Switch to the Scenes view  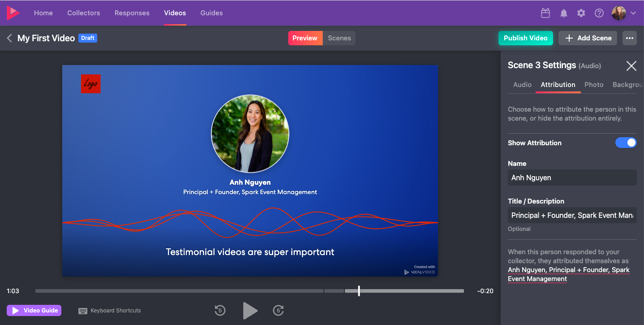point(339,38)
